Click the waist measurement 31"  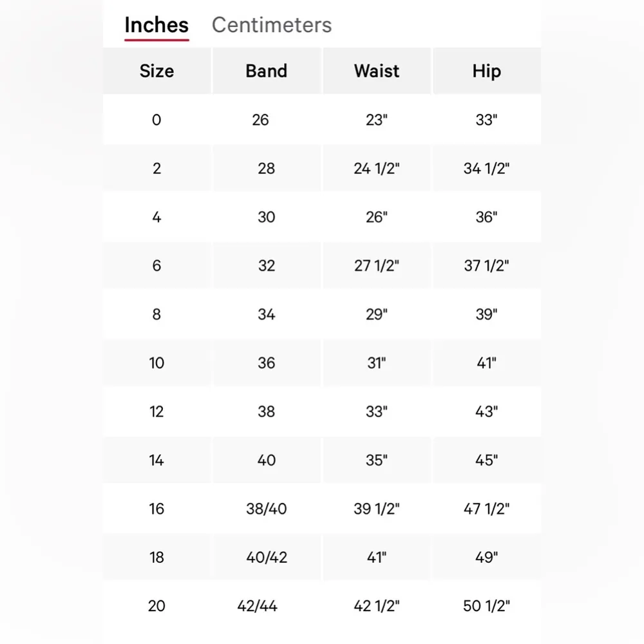(377, 363)
